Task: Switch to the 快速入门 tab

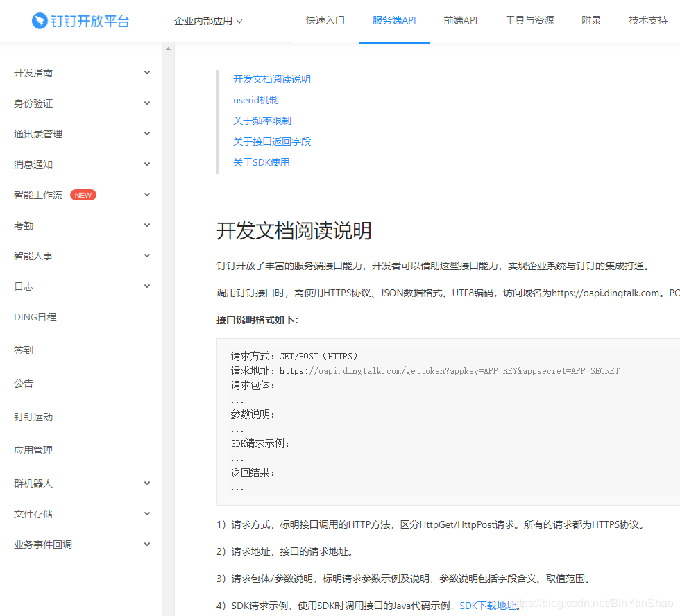Action: [x=325, y=20]
